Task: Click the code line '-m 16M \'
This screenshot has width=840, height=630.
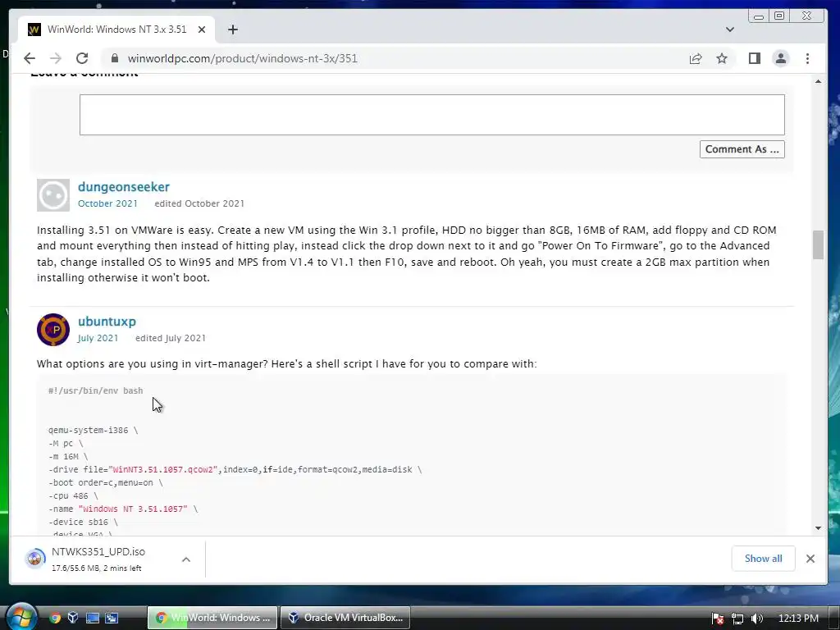Action: coord(68,456)
